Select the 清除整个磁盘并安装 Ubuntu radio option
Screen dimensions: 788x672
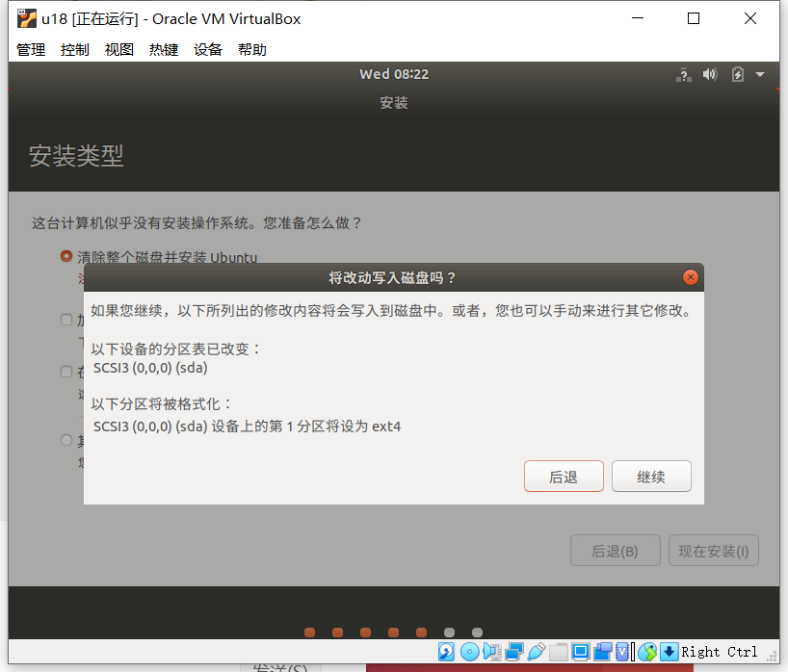coord(66,257)
